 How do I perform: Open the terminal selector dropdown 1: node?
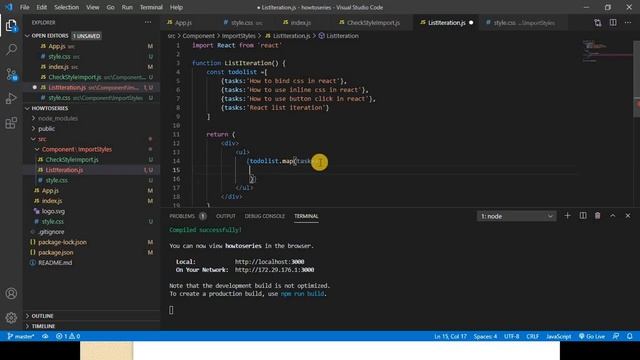click(516, 216)
